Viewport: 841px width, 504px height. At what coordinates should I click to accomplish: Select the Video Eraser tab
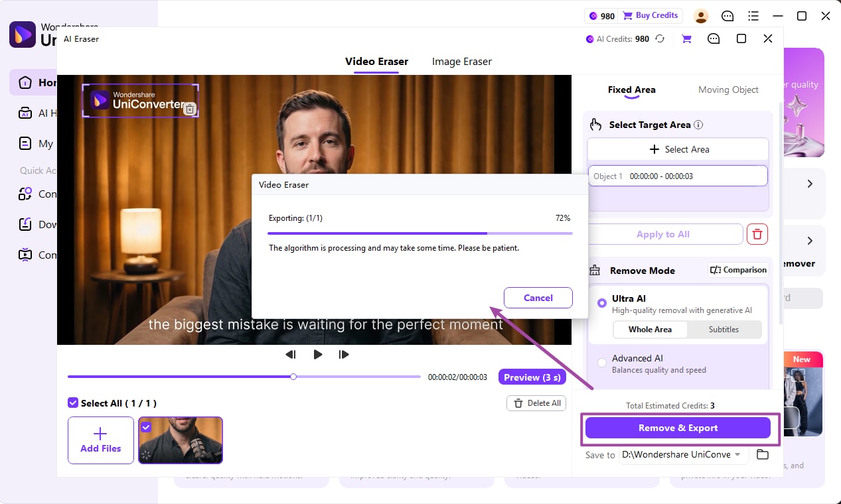tap(376, 61)
